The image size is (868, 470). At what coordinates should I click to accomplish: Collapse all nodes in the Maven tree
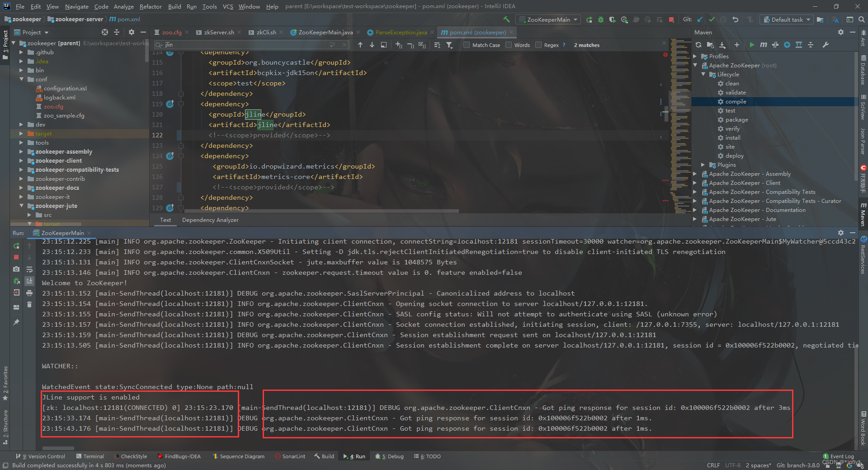811,45
